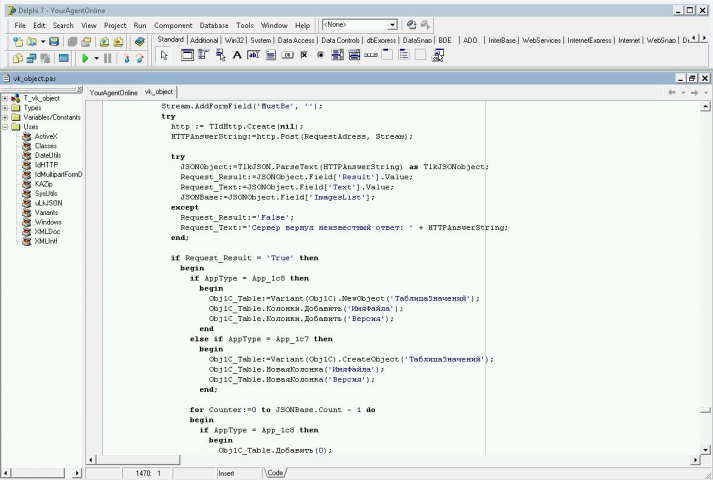The image size is (713, 480).
Task: Select the MainMenu component in palette
Action: click(x=203, y=55)
